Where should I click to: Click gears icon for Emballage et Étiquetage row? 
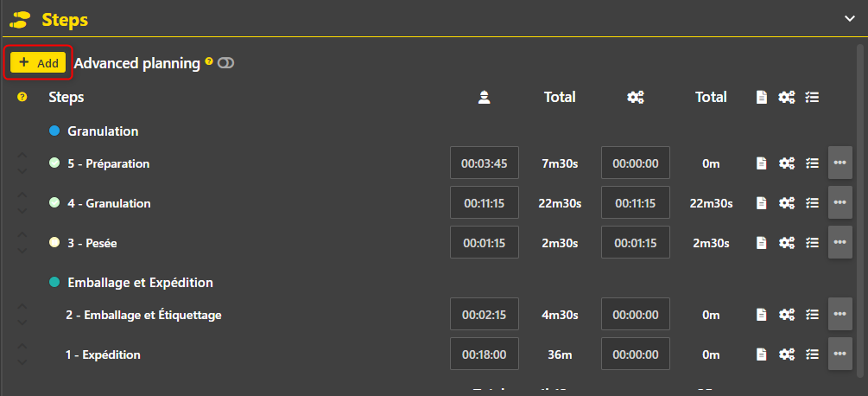pyautogui.click(x=787, y=314)
